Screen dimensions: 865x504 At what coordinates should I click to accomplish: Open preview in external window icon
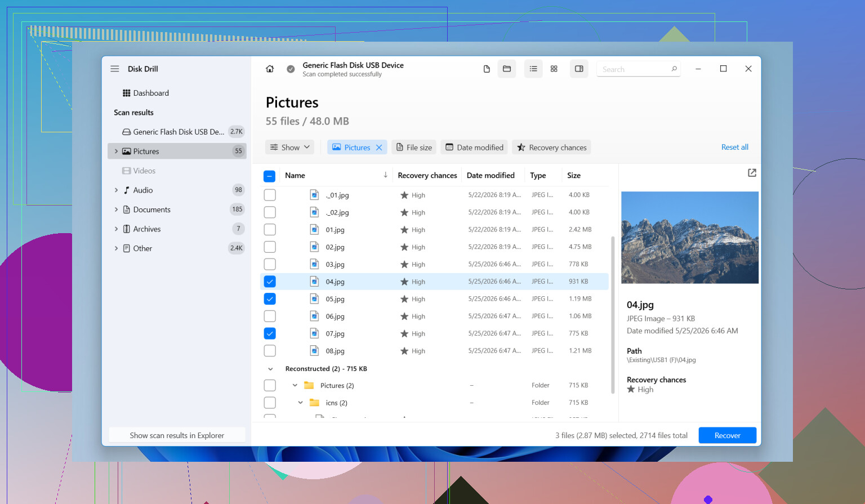(752, 173)
